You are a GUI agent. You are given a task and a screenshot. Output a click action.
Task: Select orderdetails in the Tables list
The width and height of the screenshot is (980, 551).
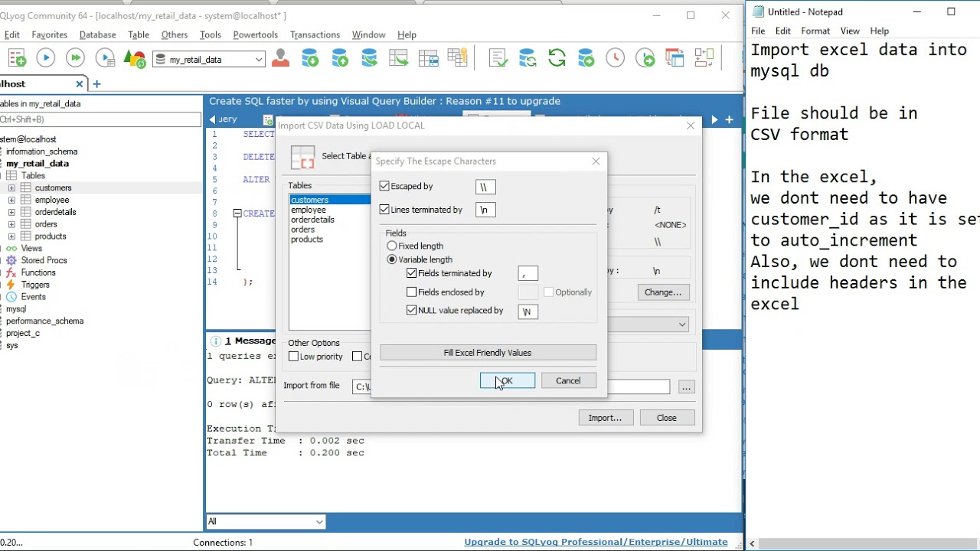312,220
